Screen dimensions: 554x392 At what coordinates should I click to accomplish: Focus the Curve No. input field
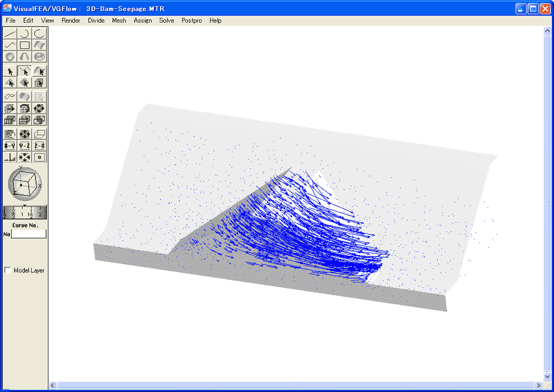coord(29,234)
